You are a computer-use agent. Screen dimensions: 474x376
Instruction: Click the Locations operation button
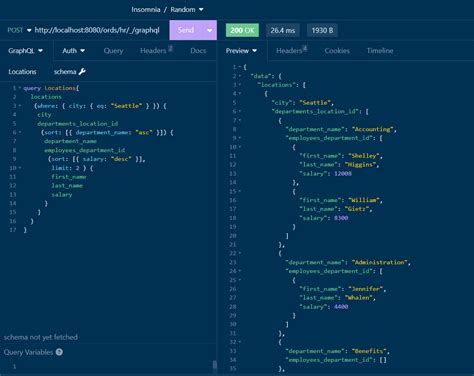tap(22, 72)
